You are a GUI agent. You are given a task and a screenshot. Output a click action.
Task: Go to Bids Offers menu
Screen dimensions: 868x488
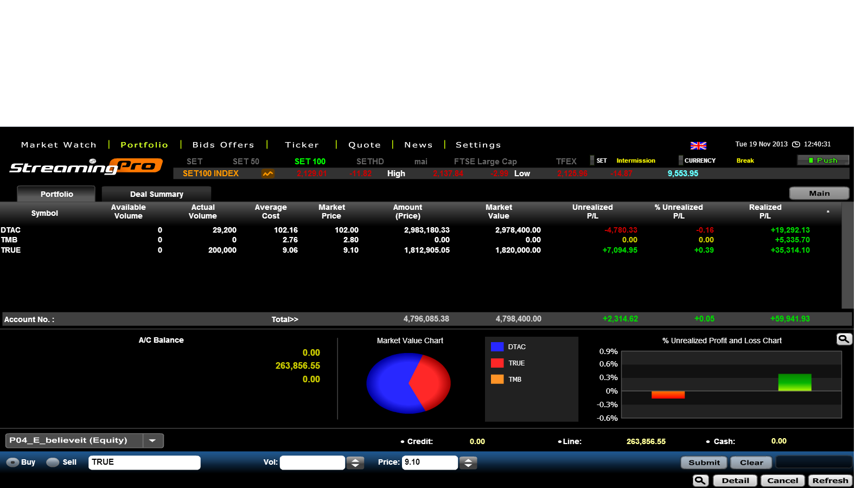pyautogui.click(x=223, y=145)
